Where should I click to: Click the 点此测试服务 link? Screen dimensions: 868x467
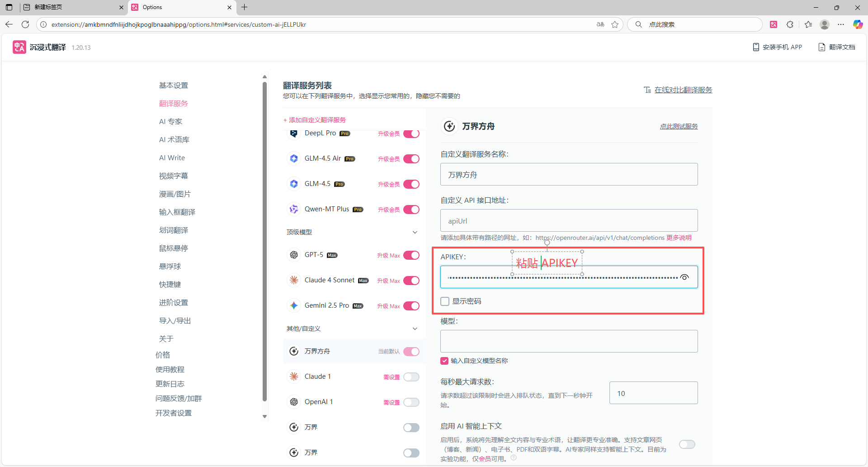tap(679, 126)
